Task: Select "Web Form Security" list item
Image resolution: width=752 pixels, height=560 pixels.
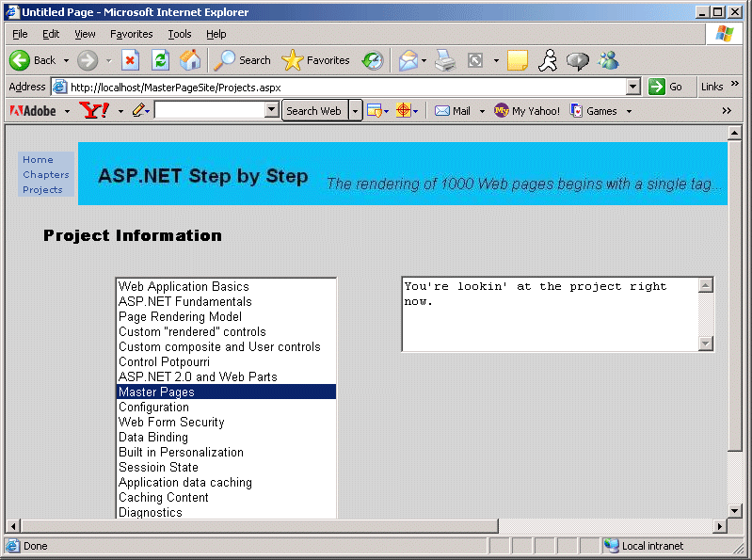Action: click(x=227, y=422)
